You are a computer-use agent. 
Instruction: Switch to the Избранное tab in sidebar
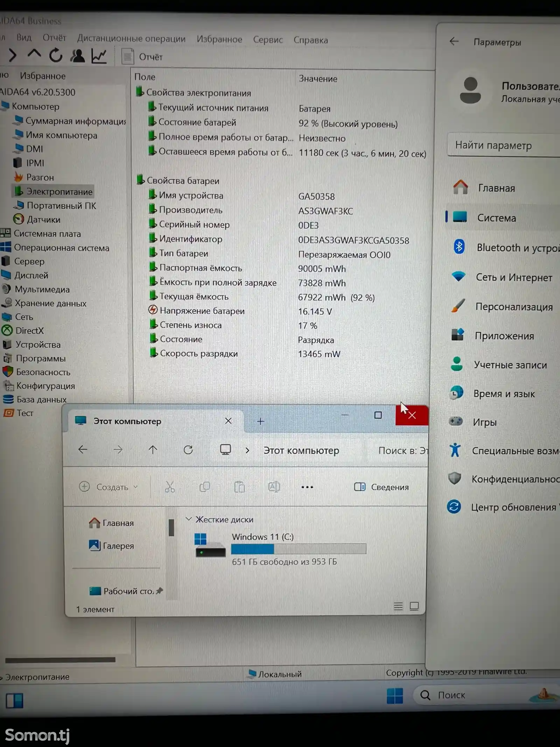[x=43, y=76]
